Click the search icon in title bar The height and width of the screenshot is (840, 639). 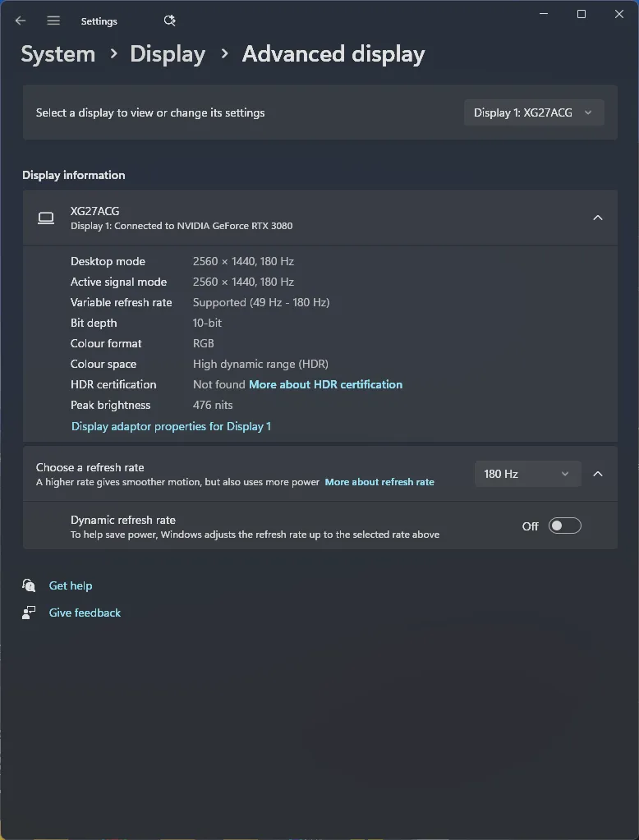click(x=170, y=21)
